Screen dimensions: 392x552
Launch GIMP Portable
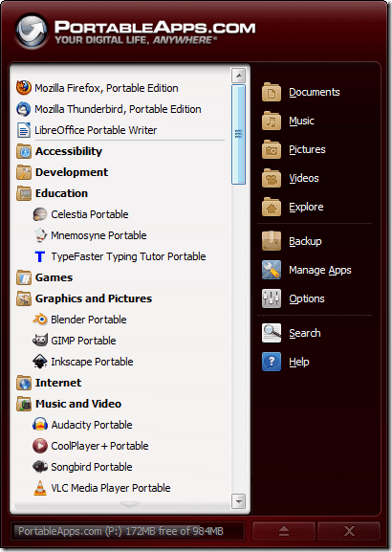click(83, 341)
